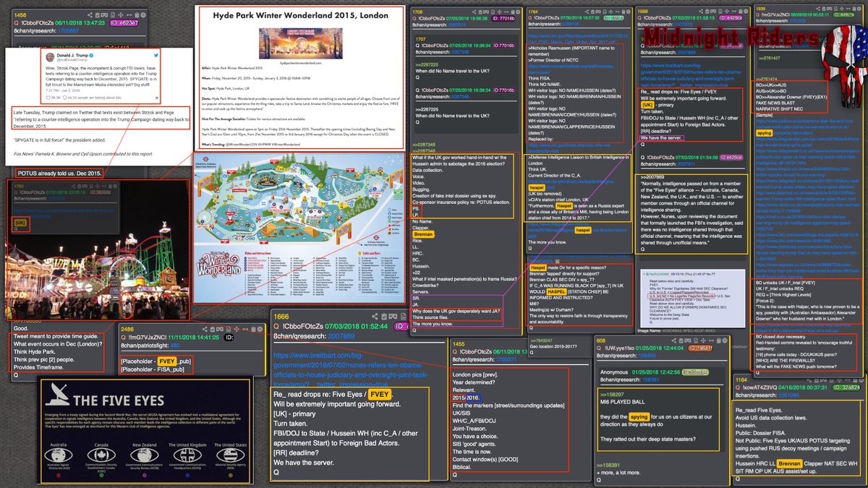Open post number 1708

(x=417, y=12)
